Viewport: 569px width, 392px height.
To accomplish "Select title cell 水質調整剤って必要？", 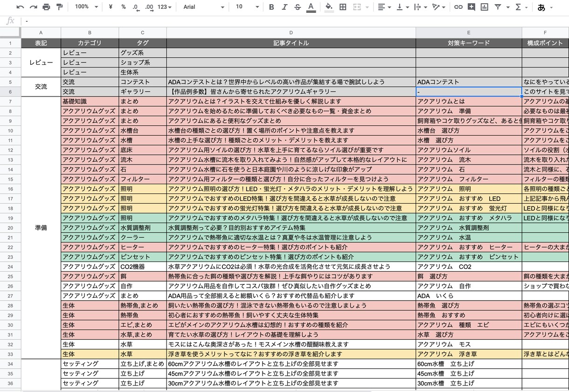I will (x=291, y=228).
